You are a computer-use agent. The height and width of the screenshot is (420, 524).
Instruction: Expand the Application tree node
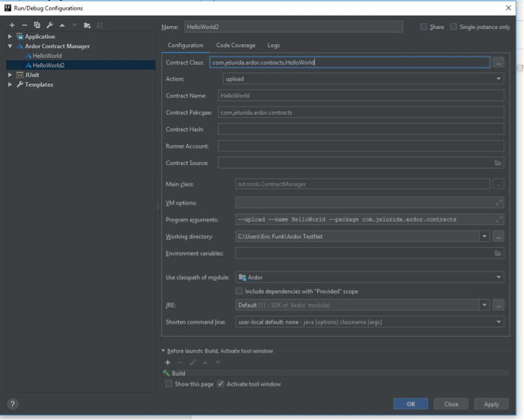coord(10,37)
